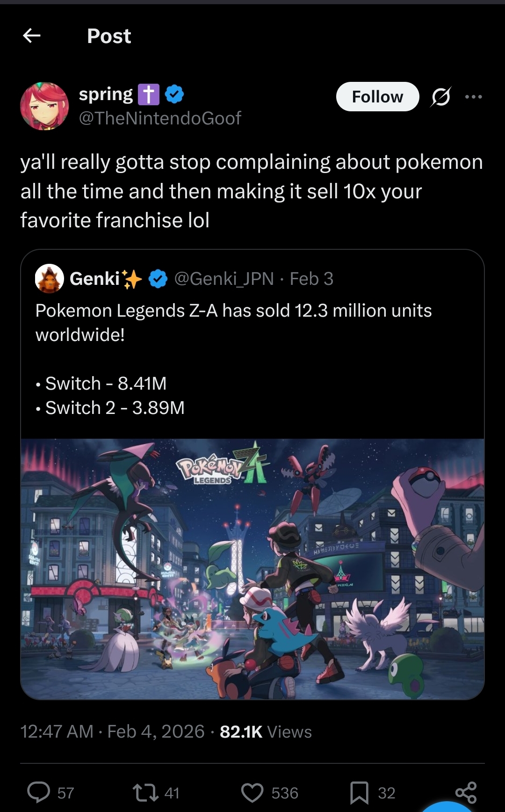The image size is (505, 812).
Task: Tap the back arrow icon
Action: point(32,36)
